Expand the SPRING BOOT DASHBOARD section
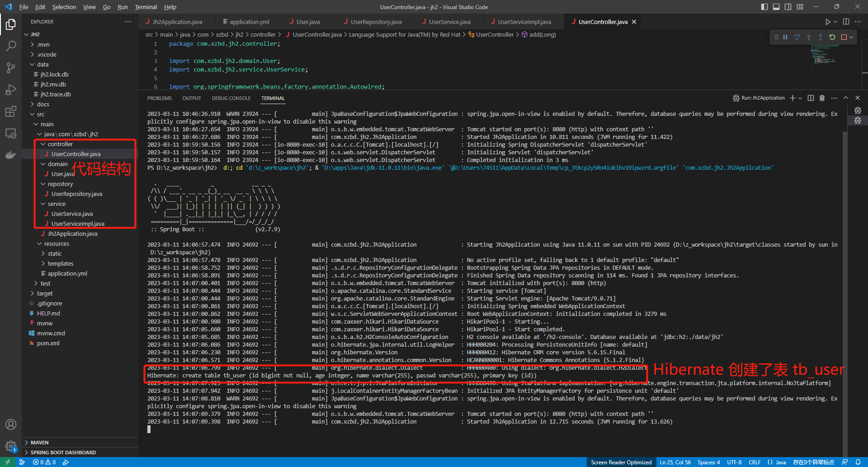 (80, 453)
